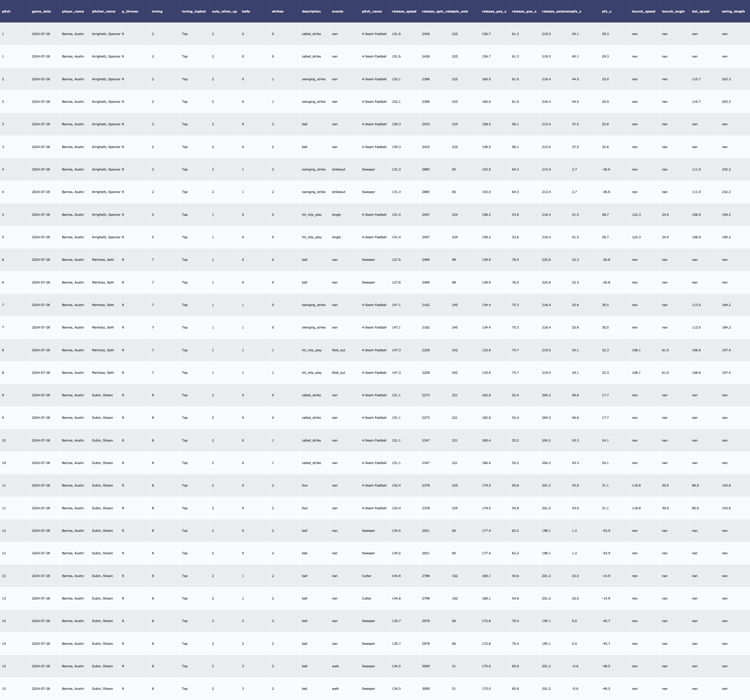Image resolution: width=750 pixels, height=700 pixels.
Task: Click the inning_topbot column header
Action: point(194,11)
